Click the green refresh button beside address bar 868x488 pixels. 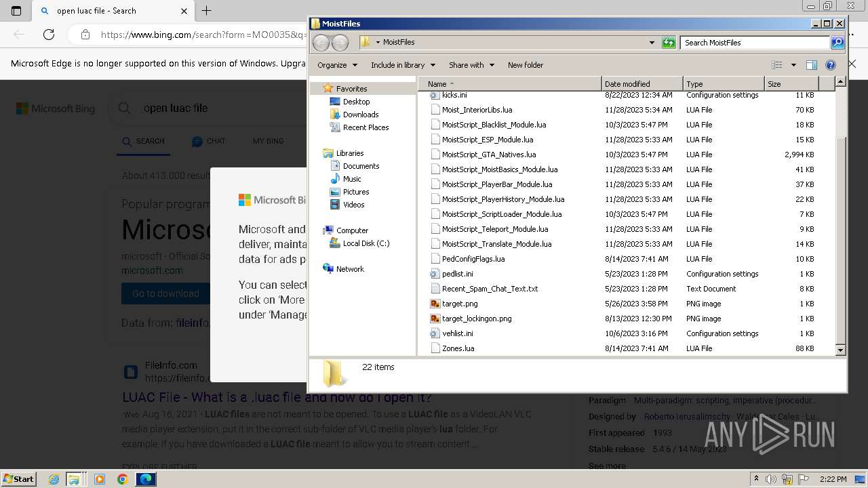669,42
